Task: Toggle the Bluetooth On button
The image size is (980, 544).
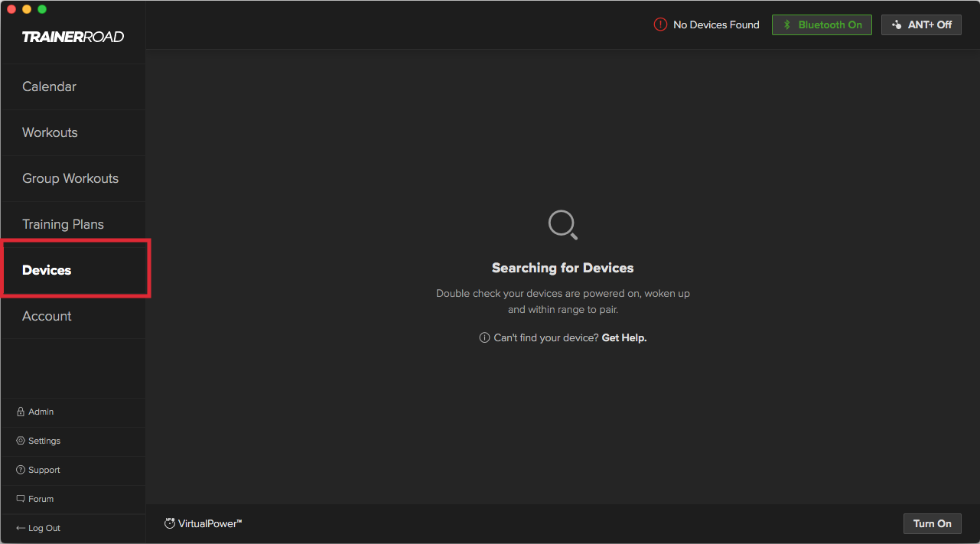Action: coord(822,24)
